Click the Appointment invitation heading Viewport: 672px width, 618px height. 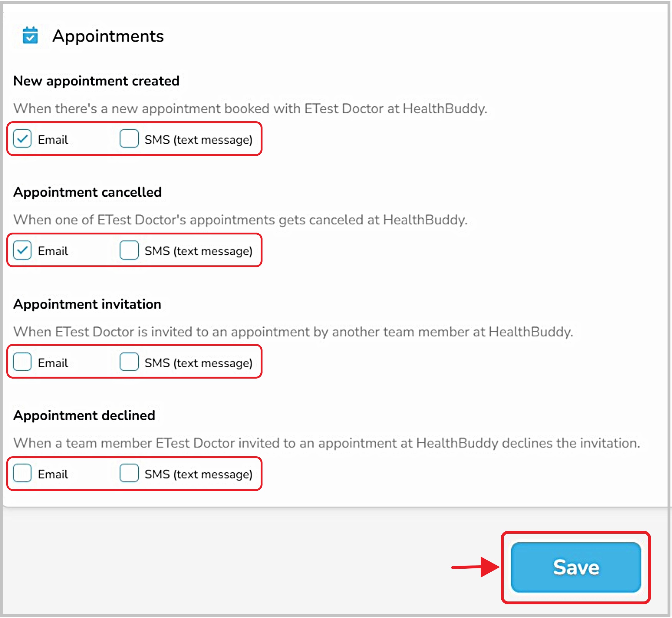87,304
